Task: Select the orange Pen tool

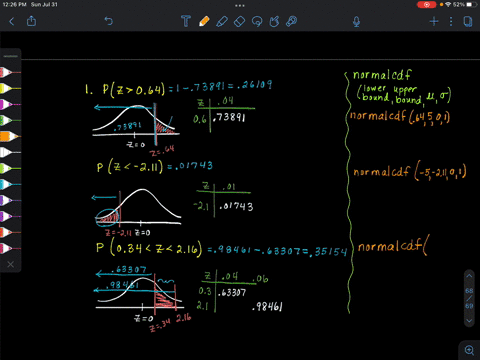Action: click(x=204, y=21)
